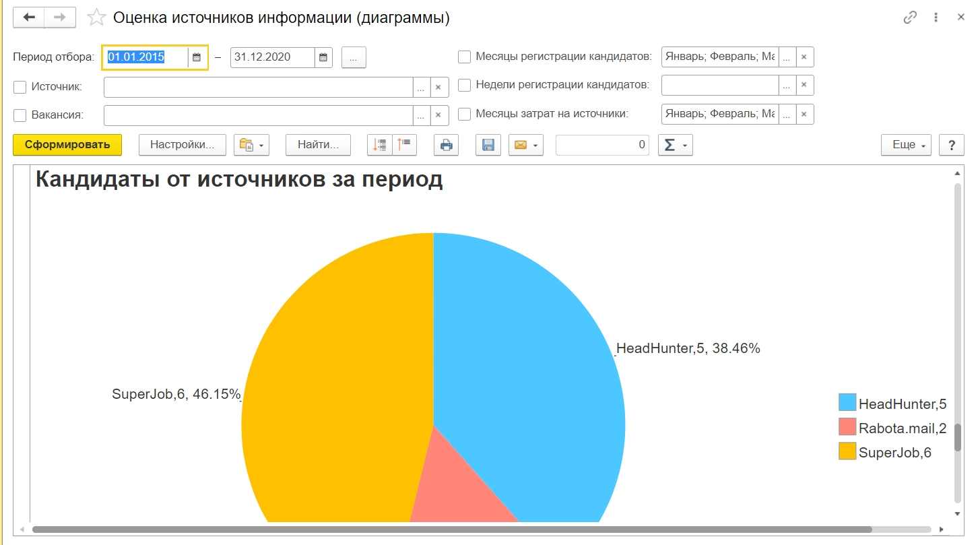Screen dimensions: 980x545
Task: Open the Еще menu
Action: [x=906, y=145]
